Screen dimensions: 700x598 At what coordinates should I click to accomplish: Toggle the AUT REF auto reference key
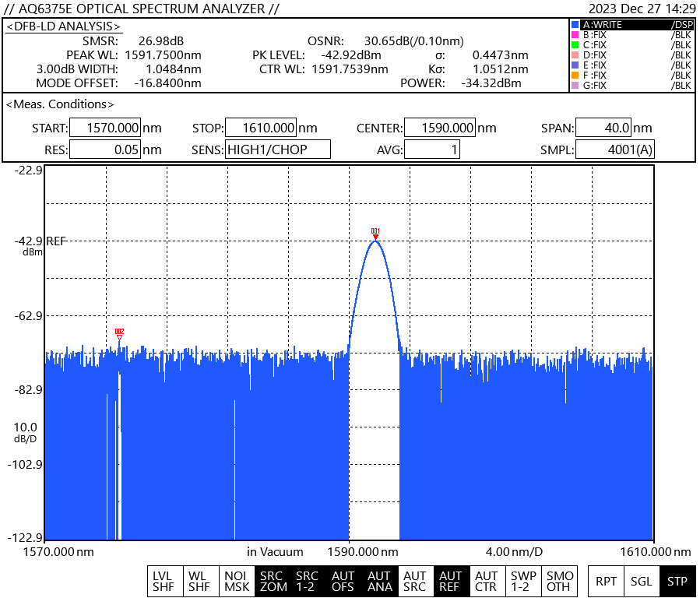tap(450, 581)
